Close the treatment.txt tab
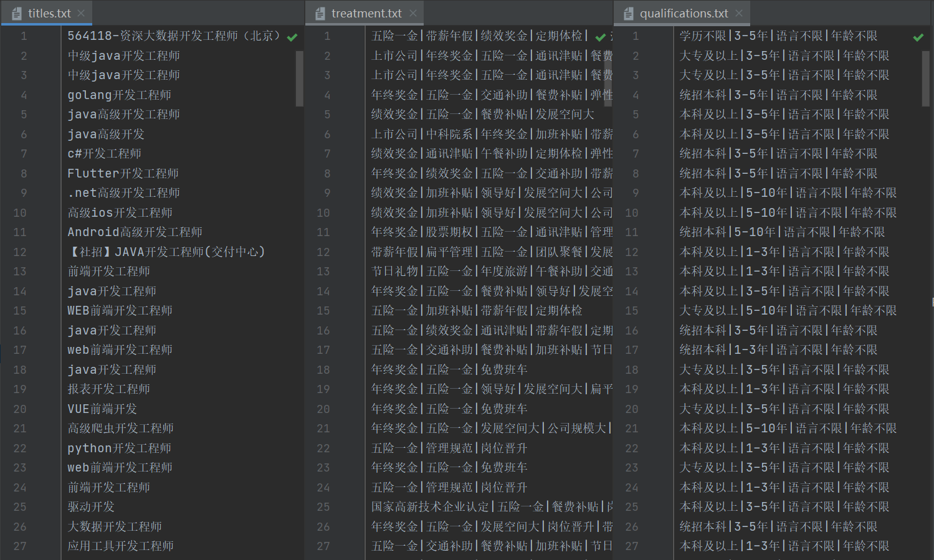Image resolution: width=934 pixels, height=560 pixels. (x=413, y=13)
